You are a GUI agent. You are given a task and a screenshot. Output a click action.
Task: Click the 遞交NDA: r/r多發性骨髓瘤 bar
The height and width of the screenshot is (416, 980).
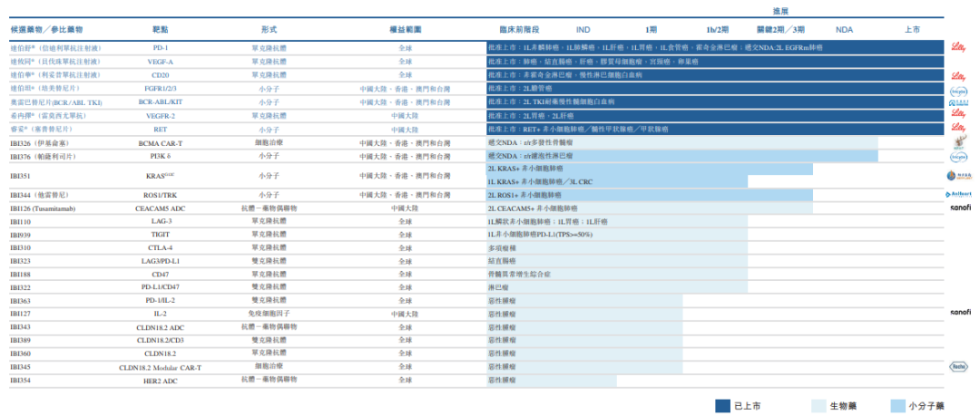pos(681,143)
